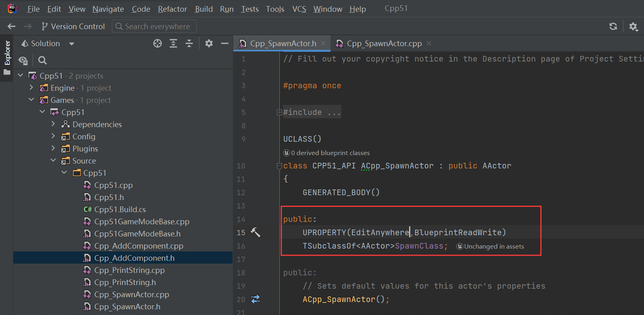Expand the Engine project node
This screenshot has width=644, height=315.
click(x=31, y=88)
